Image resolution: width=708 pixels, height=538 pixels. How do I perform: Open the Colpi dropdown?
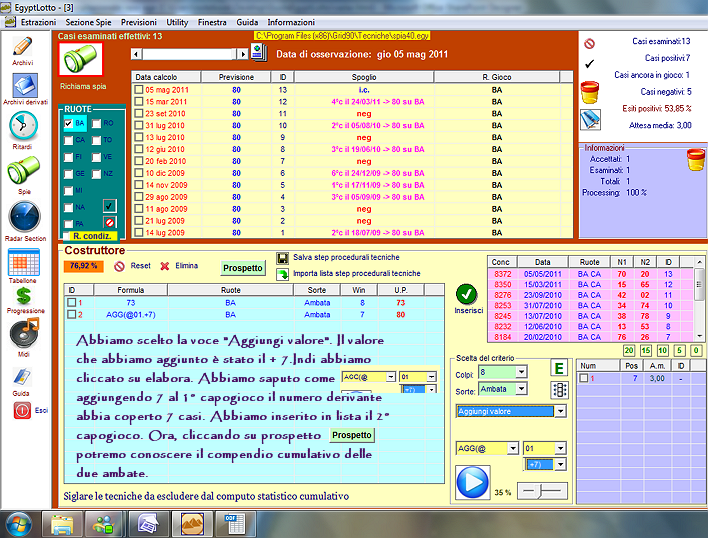click(522, 372)
